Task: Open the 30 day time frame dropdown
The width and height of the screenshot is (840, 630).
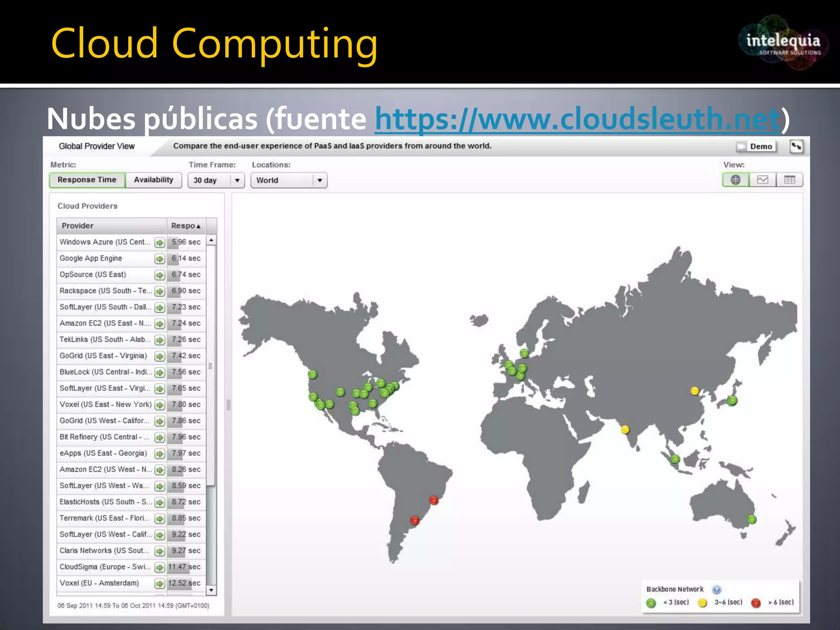Action: (x=216, y=180)
